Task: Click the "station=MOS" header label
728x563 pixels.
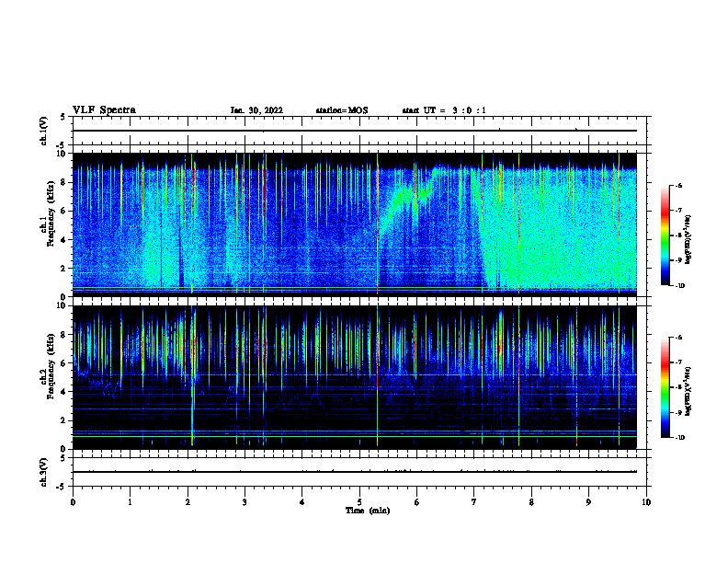Action: [342, 110]
